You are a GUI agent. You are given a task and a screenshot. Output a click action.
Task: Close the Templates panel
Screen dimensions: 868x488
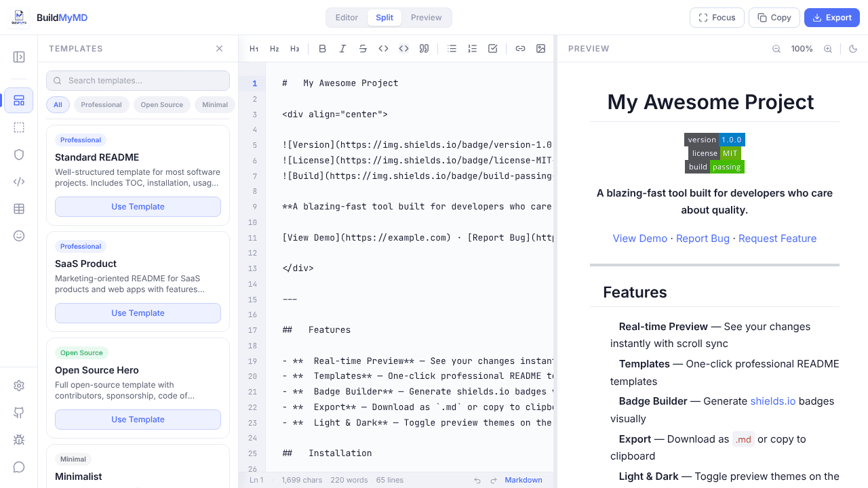219,49
